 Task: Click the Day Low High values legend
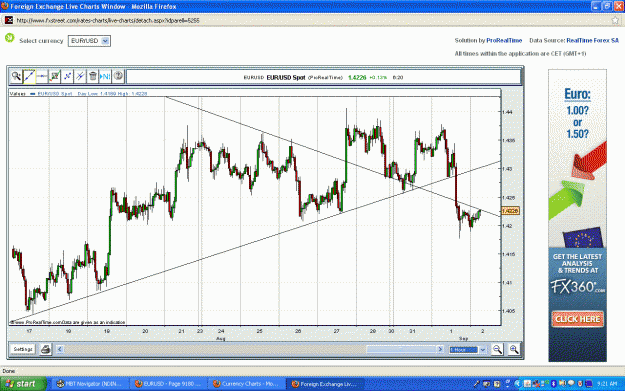[112, 94]
